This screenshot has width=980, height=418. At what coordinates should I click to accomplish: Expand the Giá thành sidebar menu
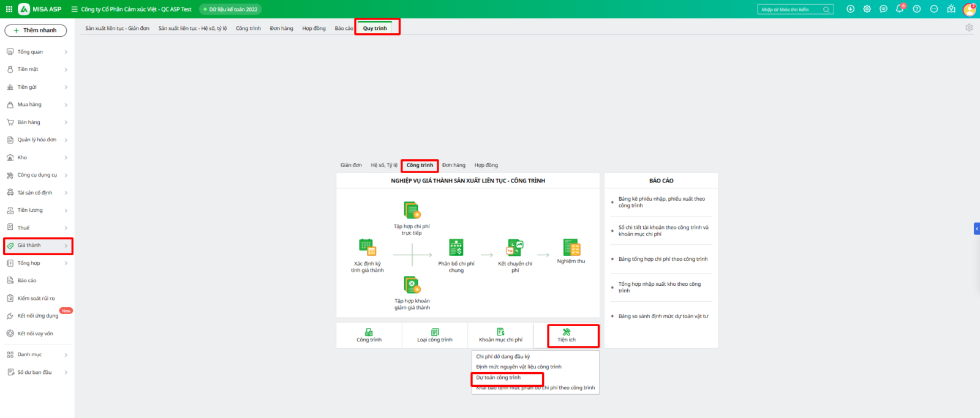point(38,245)
